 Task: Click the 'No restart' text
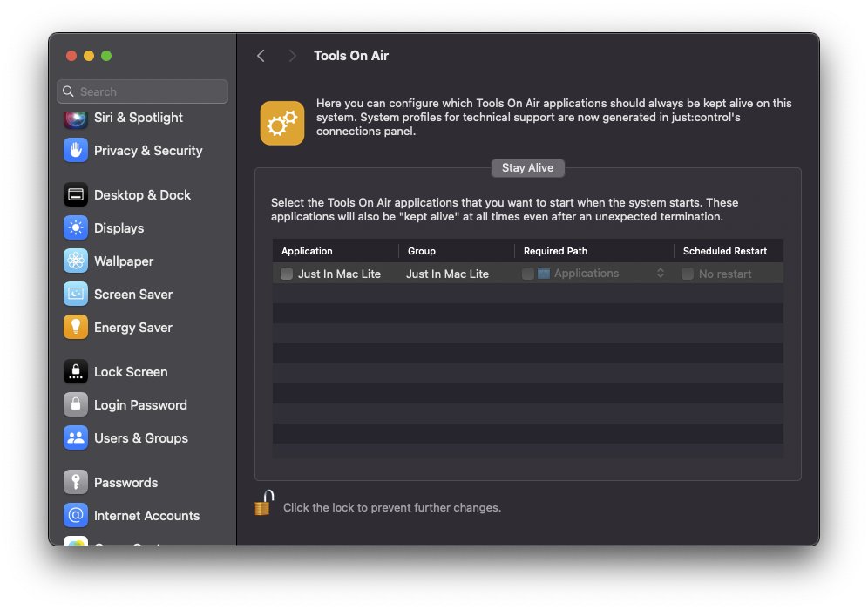pos(725,274)
